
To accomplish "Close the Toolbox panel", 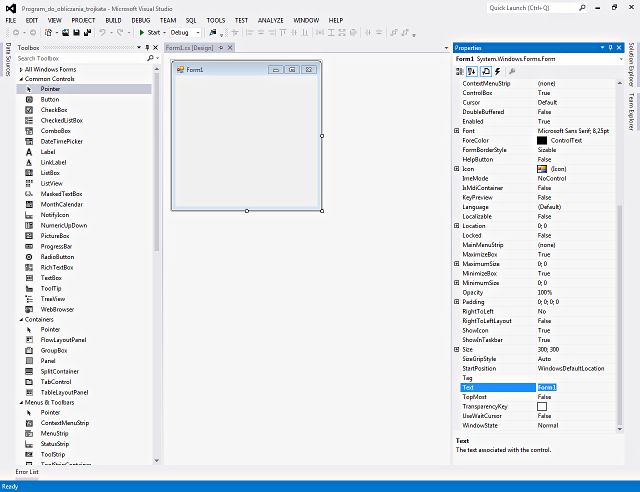I will tap(156, 48).
